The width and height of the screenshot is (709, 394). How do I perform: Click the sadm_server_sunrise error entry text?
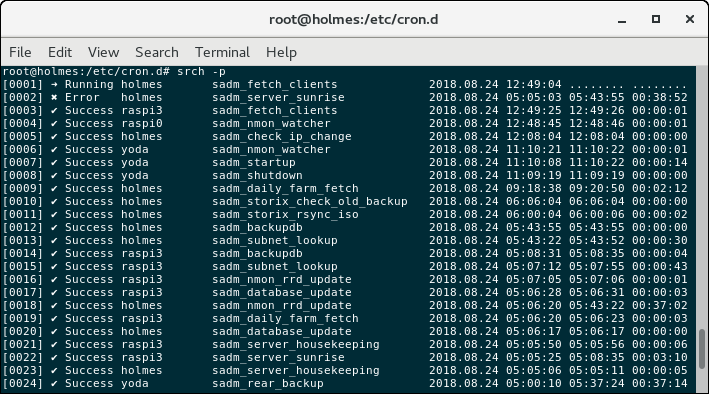[x=278, y=98]
